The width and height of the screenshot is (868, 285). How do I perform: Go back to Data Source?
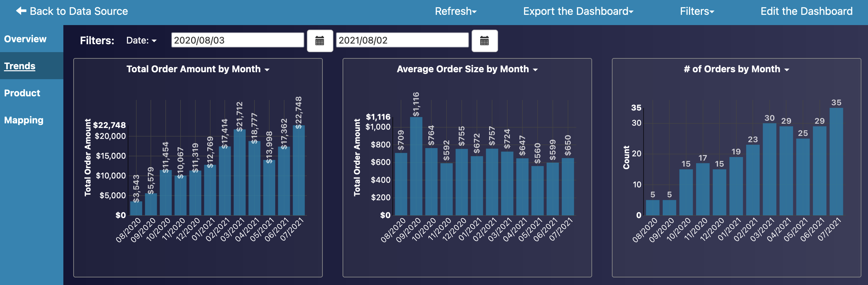79,12
